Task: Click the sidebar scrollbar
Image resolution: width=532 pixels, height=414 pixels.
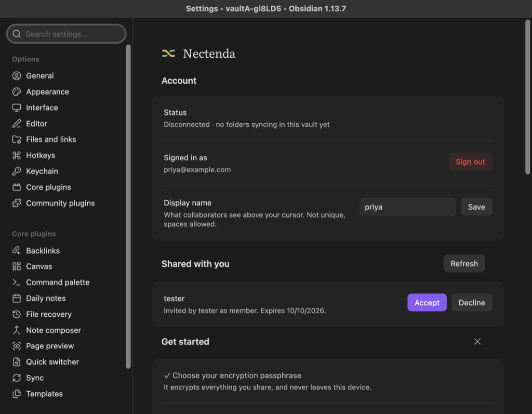Action: 128,206
